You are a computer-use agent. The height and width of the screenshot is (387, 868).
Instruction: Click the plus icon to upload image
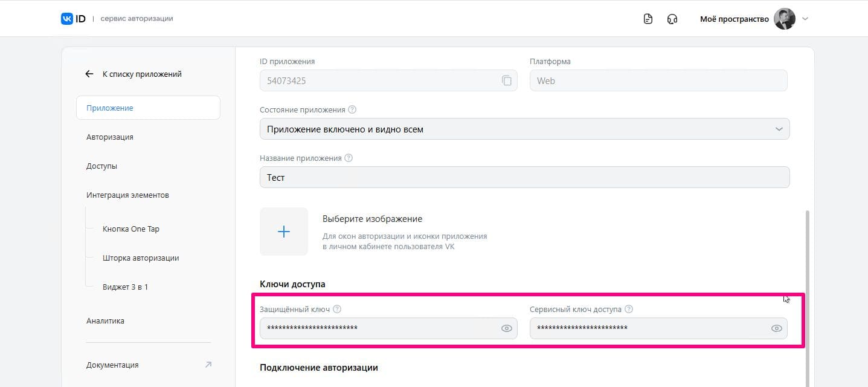(284, 232)
